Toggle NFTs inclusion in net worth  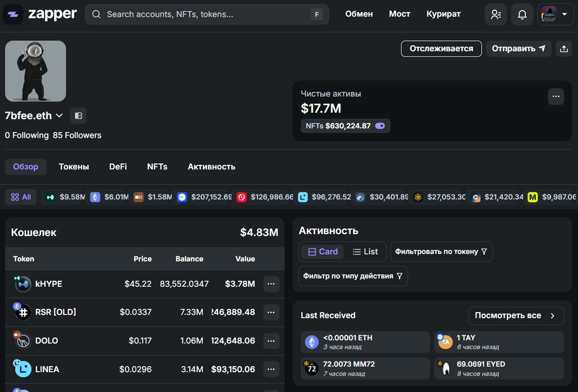pos(380,126)
